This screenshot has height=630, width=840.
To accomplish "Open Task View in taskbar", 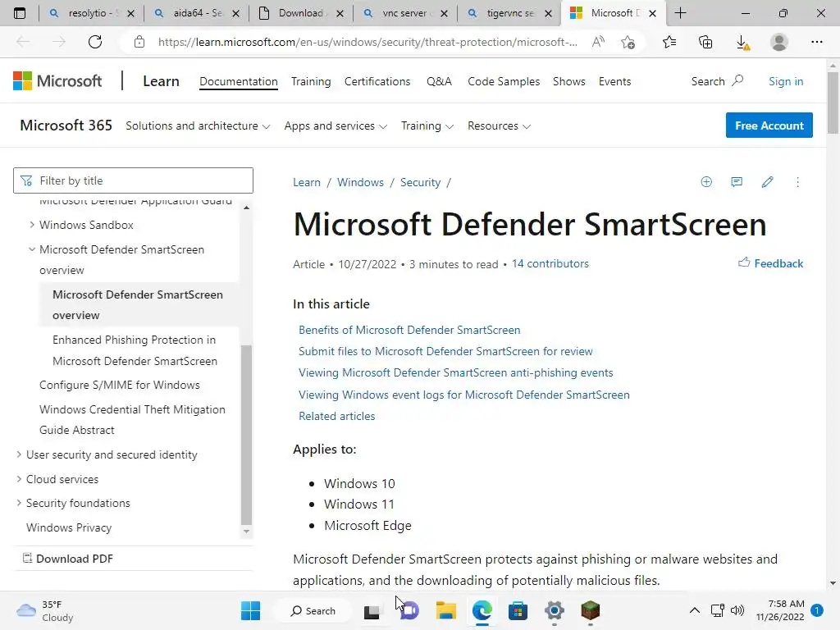I will [372, 611].
